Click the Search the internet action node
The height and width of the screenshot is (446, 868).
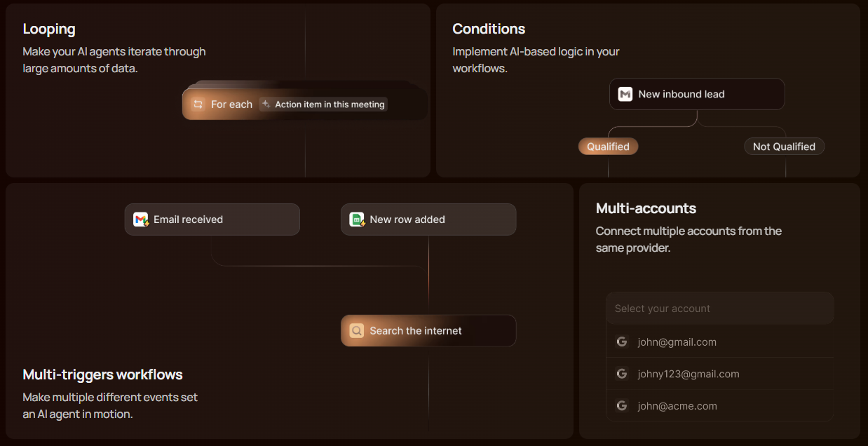[x=428, y=330]
